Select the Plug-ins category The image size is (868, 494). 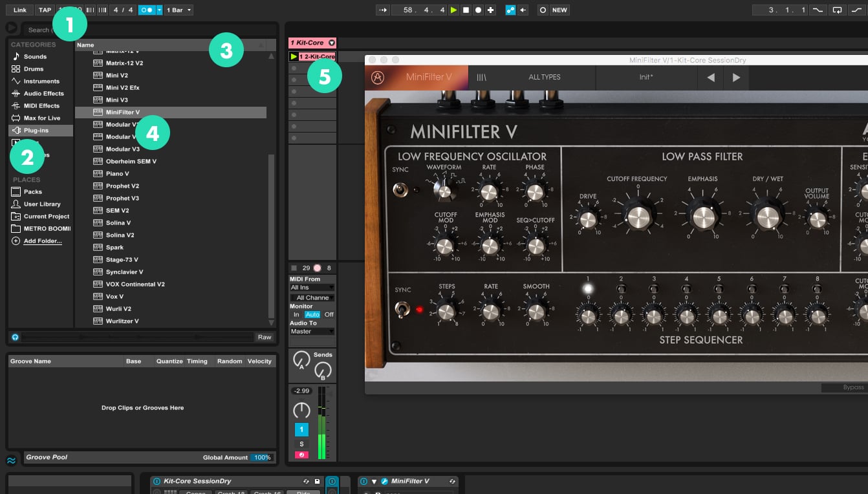[x=41, y=130]
